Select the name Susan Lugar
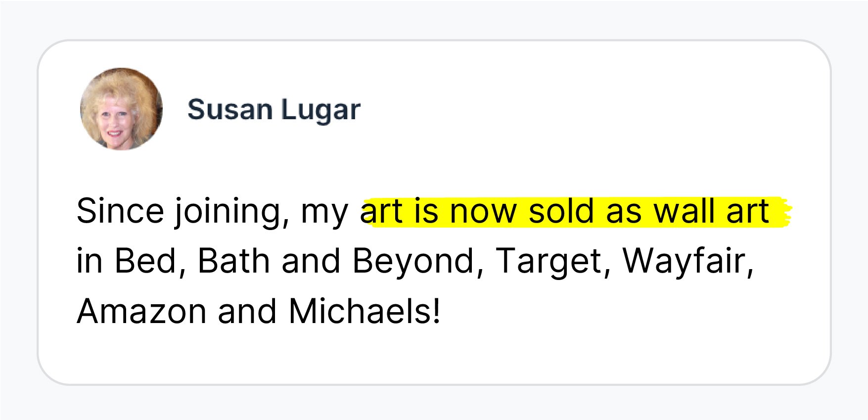The width and height of the screenshot is (868, 420). tap(274, 110)
